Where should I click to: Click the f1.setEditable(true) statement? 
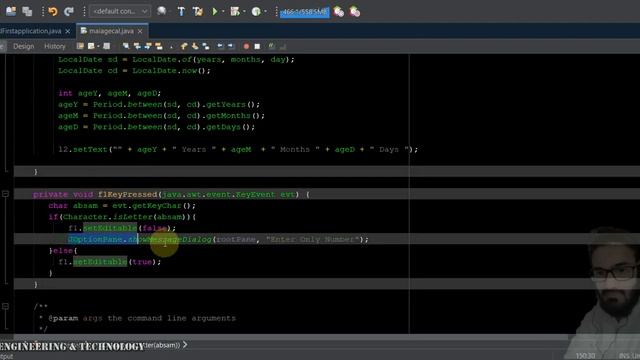(110, 262)
